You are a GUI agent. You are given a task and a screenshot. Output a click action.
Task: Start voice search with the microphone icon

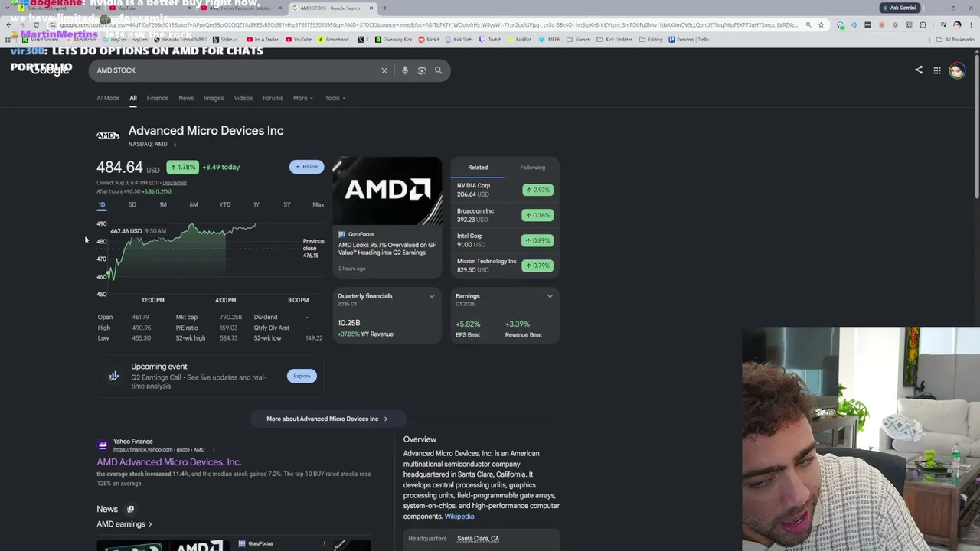click(405, 70)
